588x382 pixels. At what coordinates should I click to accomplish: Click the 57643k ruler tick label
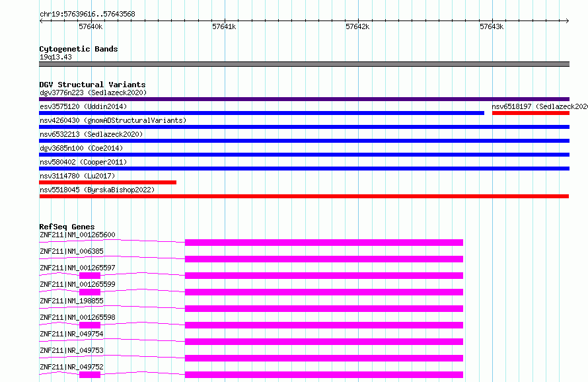[x=492, y=26]
